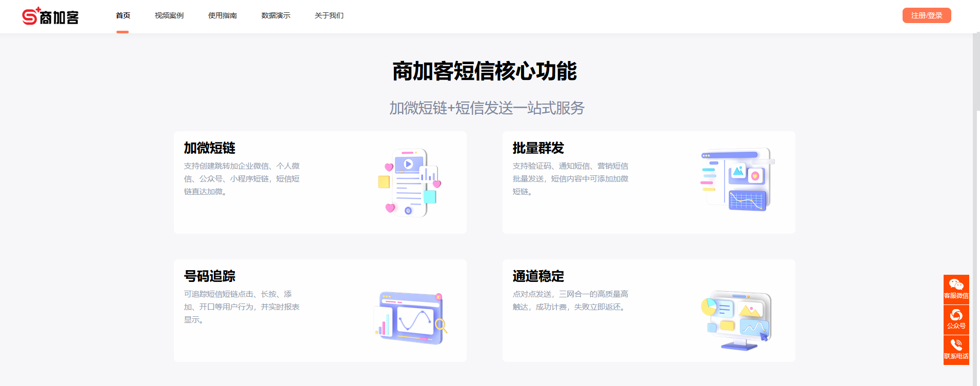Open the 客服微信 WeChat support icon
This screenshot has height=386, width=980.
(x=956, y=289)
